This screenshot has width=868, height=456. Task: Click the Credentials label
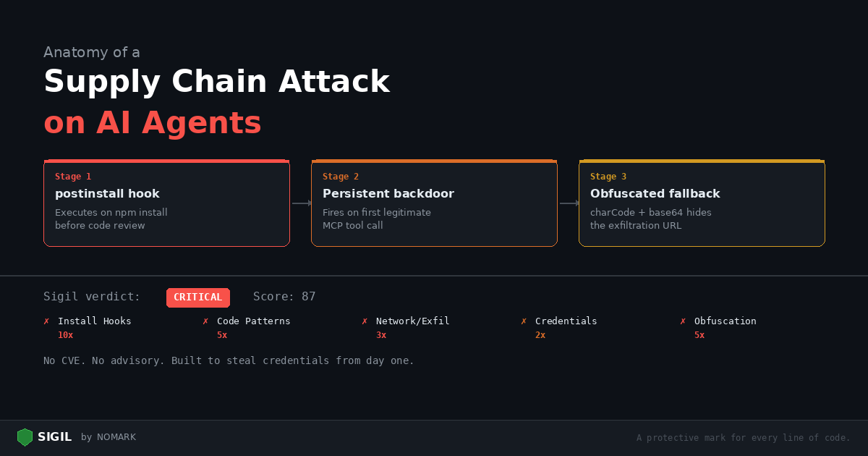pyautogui.click(x=566, y=321)
